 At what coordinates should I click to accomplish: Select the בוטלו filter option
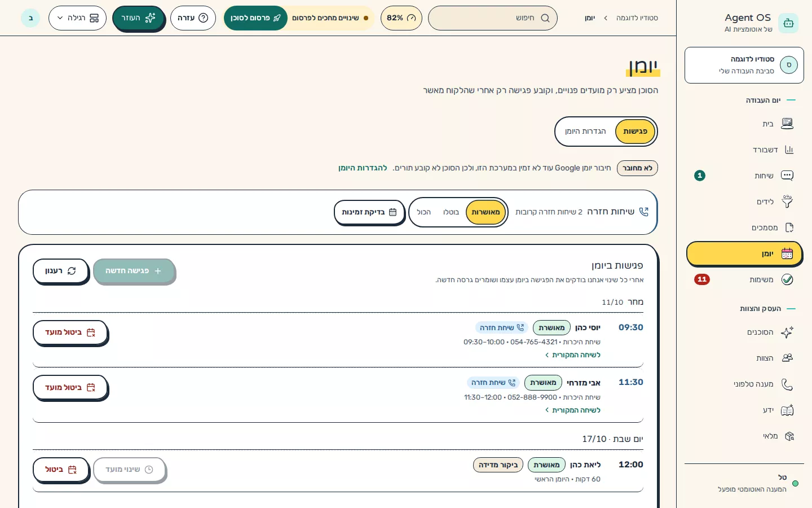451,212
